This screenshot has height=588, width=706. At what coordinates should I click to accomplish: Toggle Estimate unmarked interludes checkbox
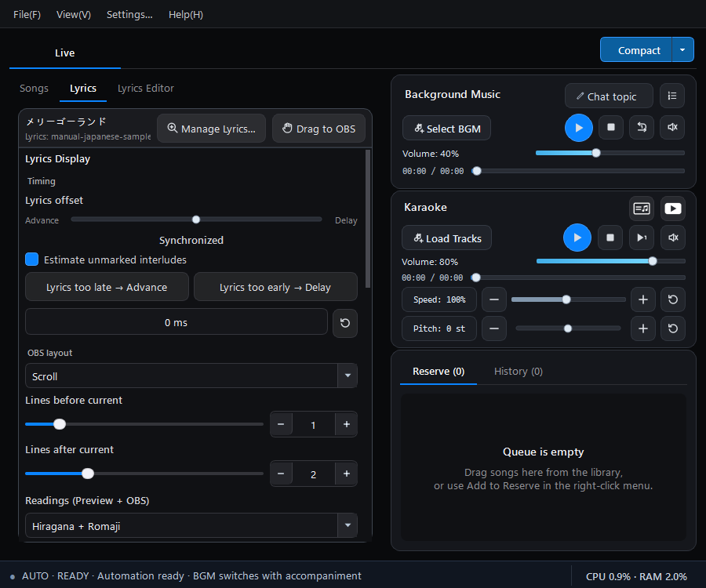tap(31, 260)
